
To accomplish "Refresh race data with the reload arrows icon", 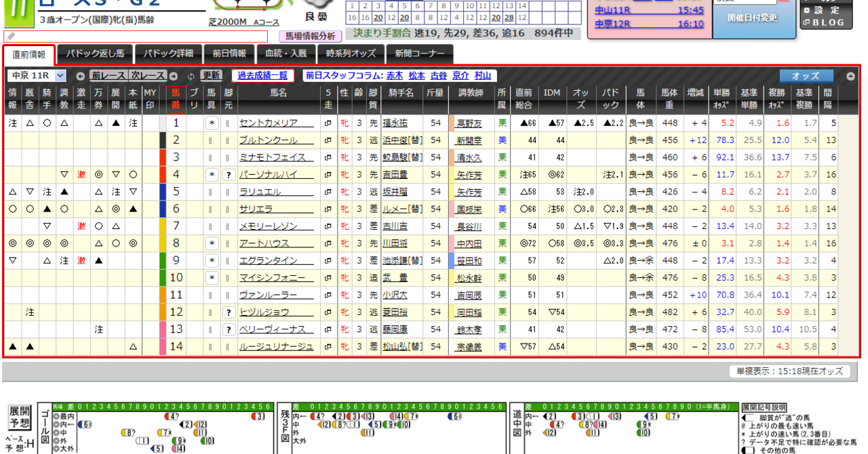I will pos(192,77).
